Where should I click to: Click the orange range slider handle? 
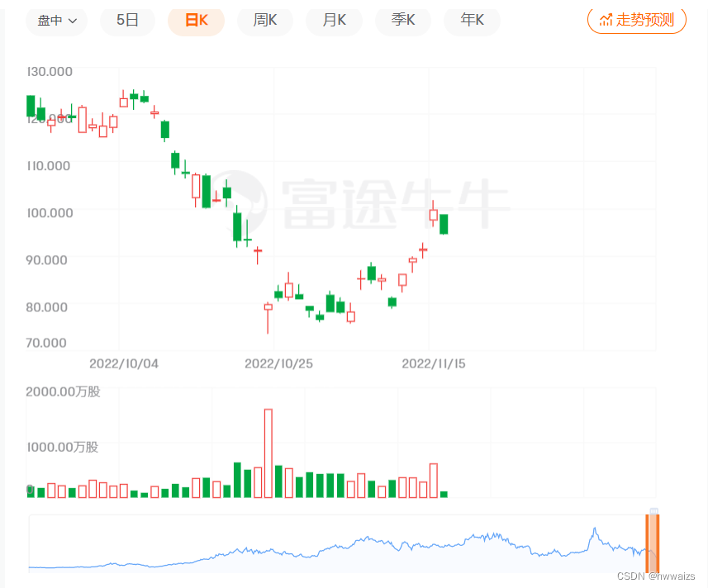[x=653, y=543]
